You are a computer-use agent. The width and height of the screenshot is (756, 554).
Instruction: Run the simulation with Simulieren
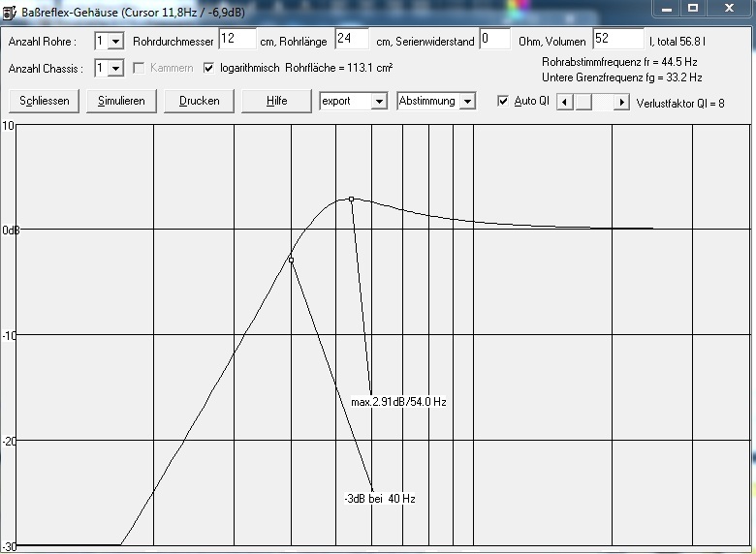[121, 101]
